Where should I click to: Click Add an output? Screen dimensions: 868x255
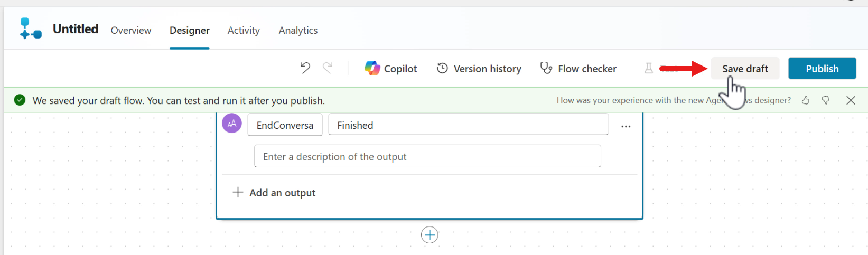point(275,193)
